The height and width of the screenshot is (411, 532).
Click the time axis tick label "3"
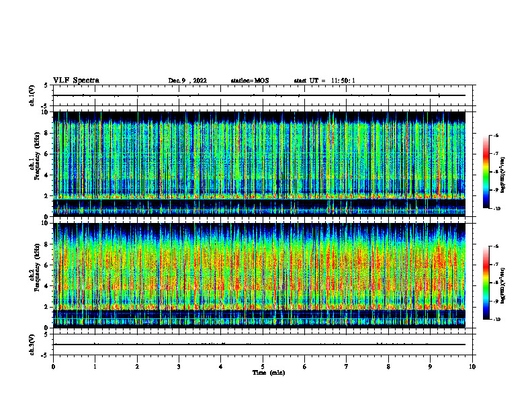tap(179, 367)
